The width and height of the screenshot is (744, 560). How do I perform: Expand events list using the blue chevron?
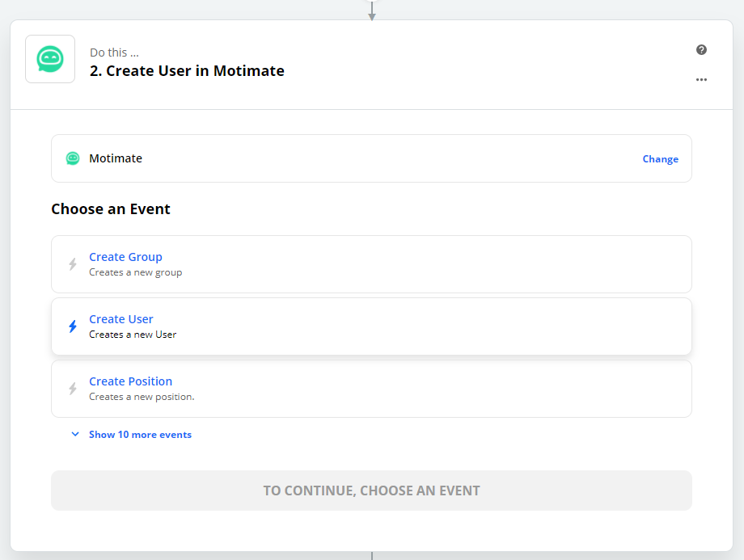click(75, 435)
